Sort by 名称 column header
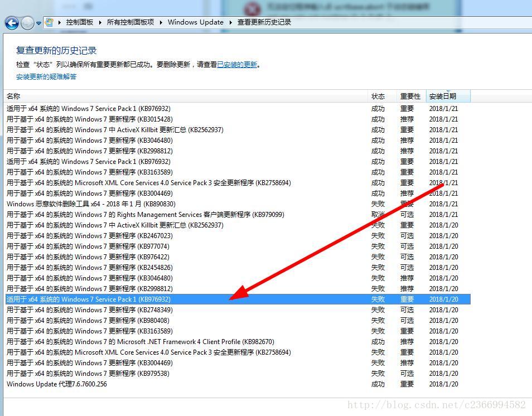 click(x=185, y=96)
